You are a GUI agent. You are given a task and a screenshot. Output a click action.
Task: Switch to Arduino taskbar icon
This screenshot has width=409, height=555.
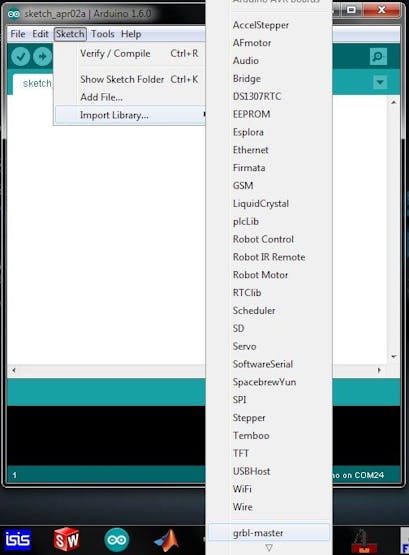[116, 540]
